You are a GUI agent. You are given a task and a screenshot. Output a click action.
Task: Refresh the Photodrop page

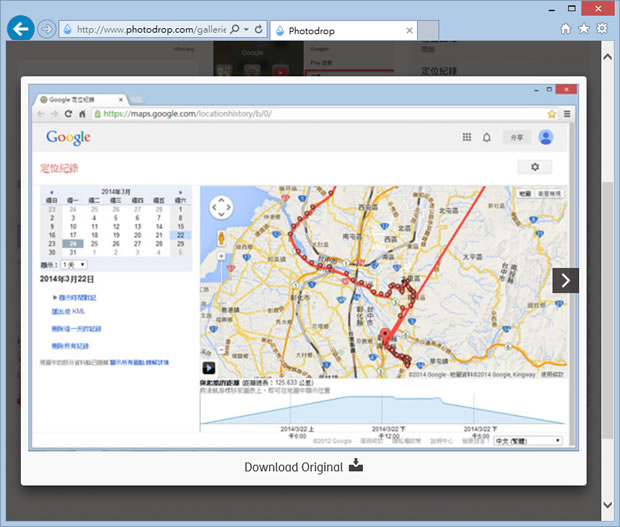[x=259, y=29]
